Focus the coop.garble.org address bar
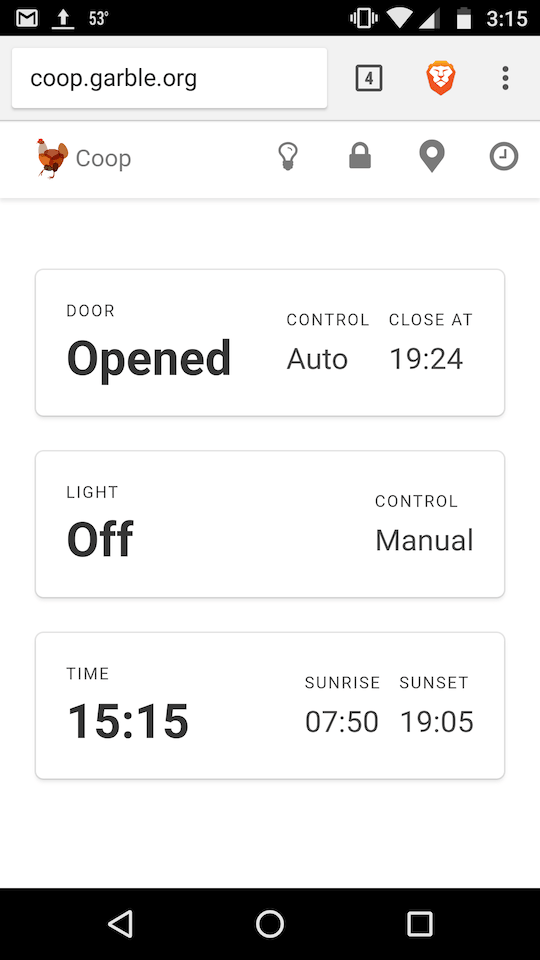 pos(170,78)
